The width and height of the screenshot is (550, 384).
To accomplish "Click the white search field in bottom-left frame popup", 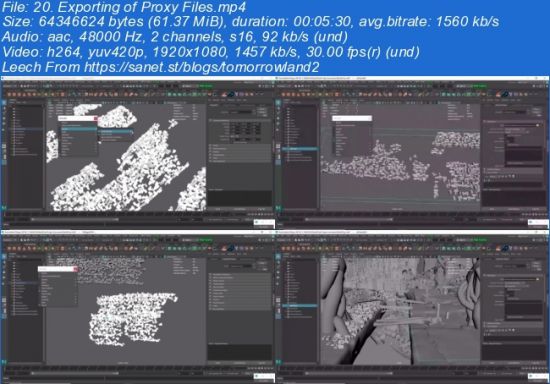I will [56, 269].
